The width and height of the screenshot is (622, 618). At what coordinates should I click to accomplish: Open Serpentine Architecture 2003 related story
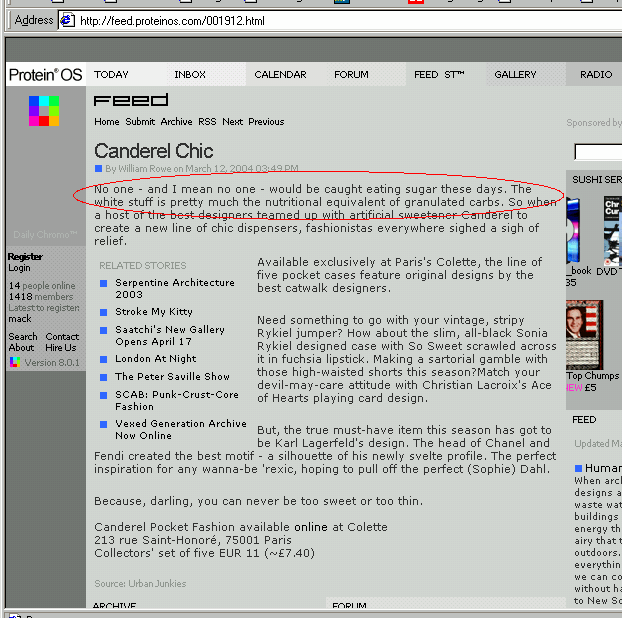click(175, 288)
